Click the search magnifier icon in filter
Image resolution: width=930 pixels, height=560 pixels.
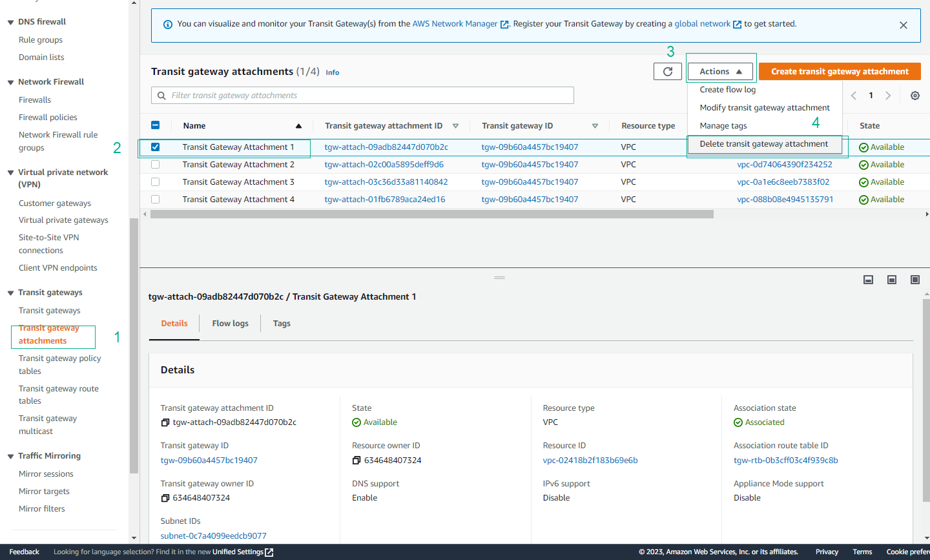(x=161, y=96)
